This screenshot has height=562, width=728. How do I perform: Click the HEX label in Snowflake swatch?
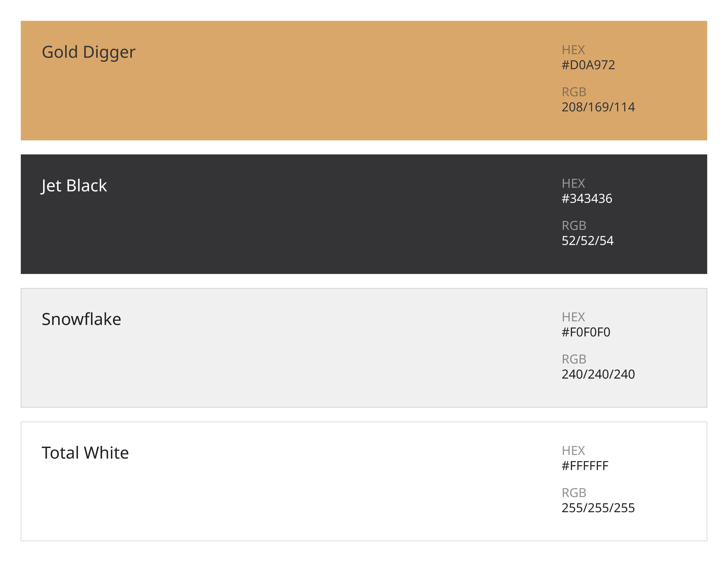[x=573, y=317]
